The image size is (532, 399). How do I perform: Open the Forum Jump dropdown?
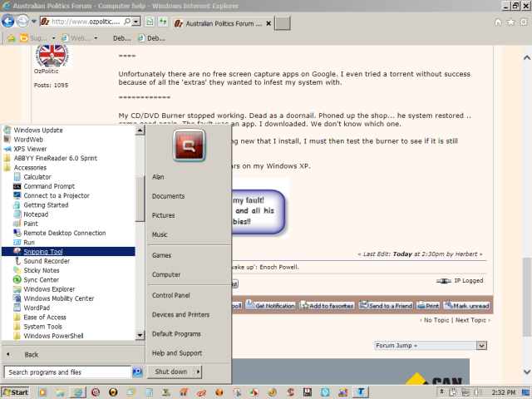430,345
